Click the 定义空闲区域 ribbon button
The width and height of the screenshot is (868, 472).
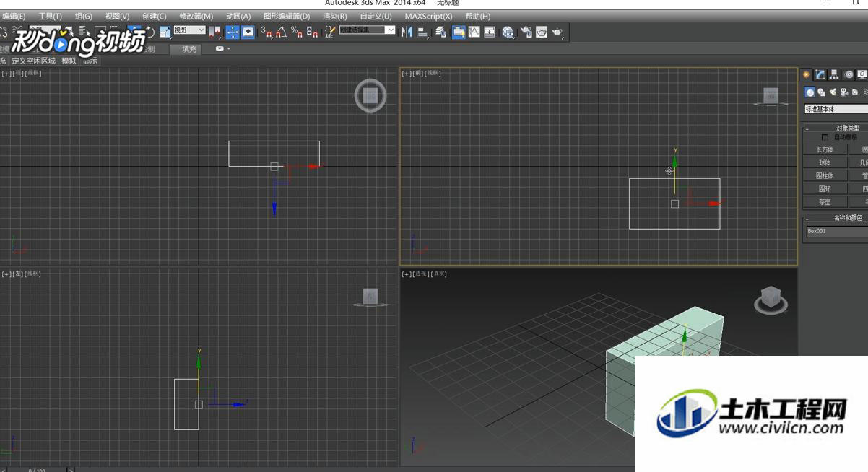[x=34, y=61]
